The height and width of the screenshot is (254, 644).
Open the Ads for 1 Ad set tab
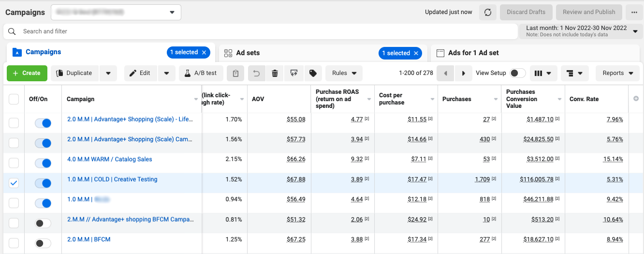(473, 53)
